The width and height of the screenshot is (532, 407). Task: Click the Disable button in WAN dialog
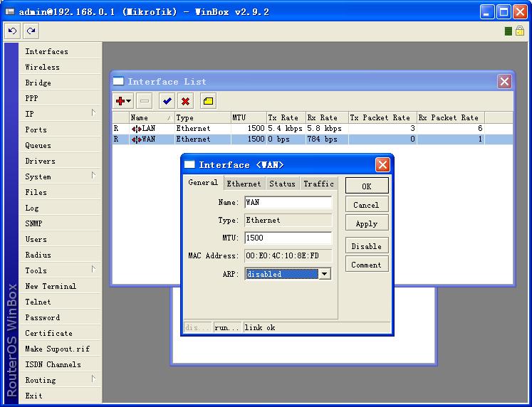click(x=367, y=246)
